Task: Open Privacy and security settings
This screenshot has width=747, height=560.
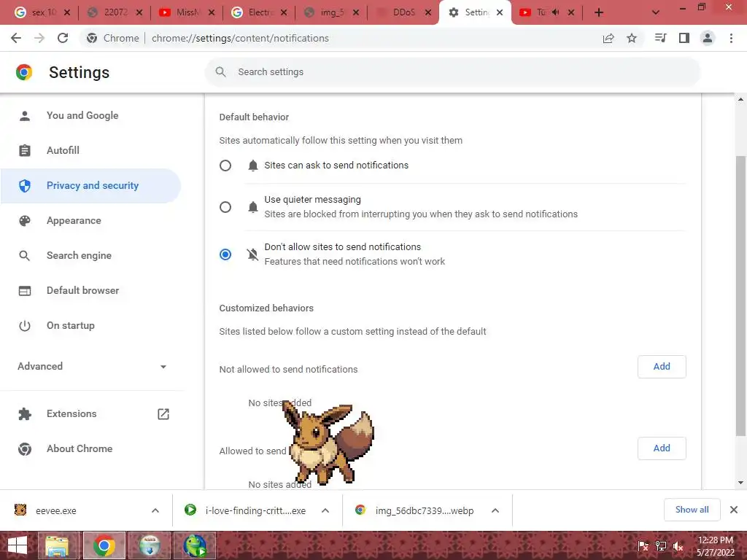Action: point(90,186)
